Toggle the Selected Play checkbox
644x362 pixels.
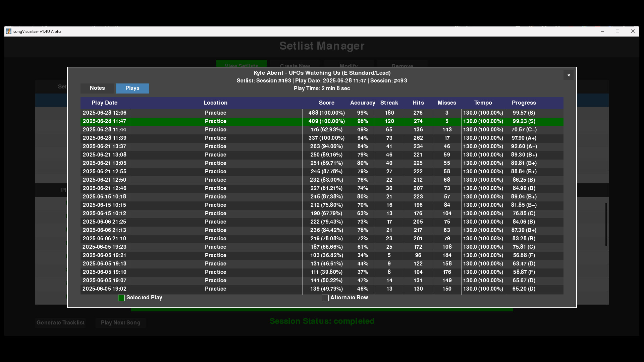click(x=121, y=298)
